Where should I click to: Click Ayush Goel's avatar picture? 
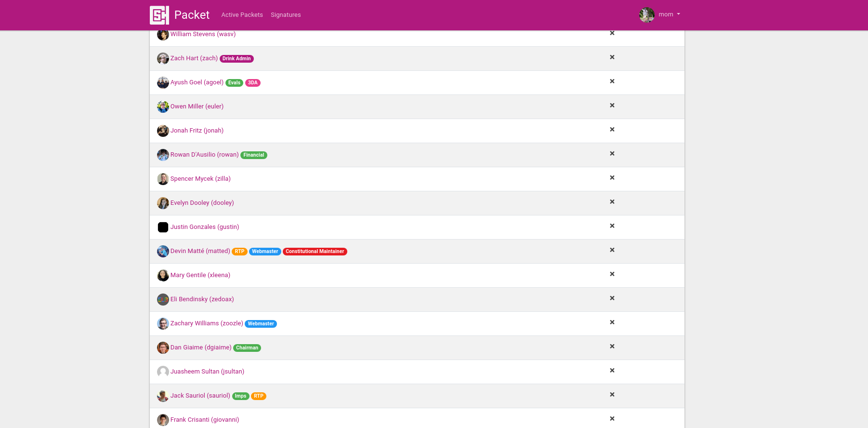click(163, 82)
